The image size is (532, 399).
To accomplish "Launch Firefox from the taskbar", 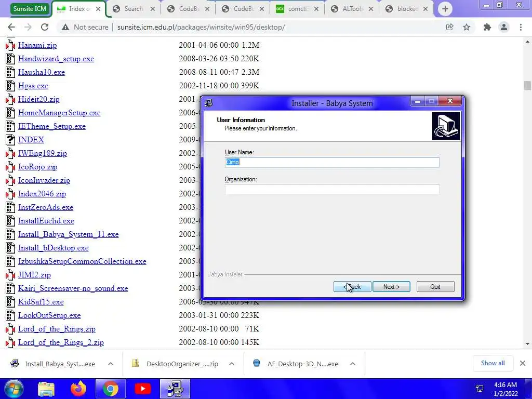I will pyautogui.click(x=78, y=389).
